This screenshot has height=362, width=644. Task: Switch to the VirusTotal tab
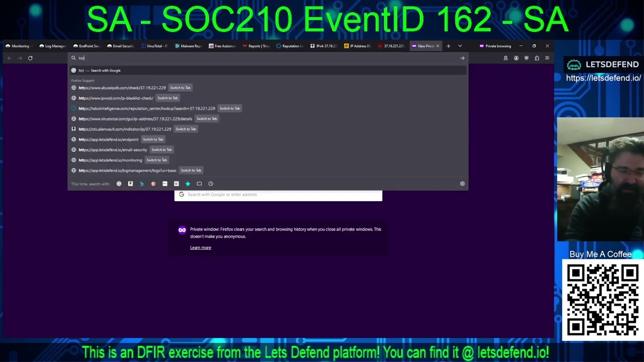[155, 46]
